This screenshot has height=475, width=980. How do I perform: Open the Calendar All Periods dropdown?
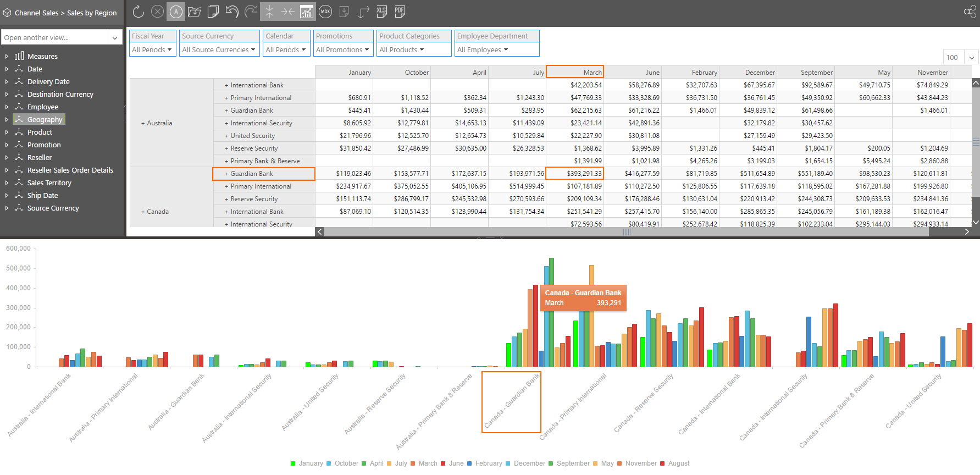coord(286,49)
